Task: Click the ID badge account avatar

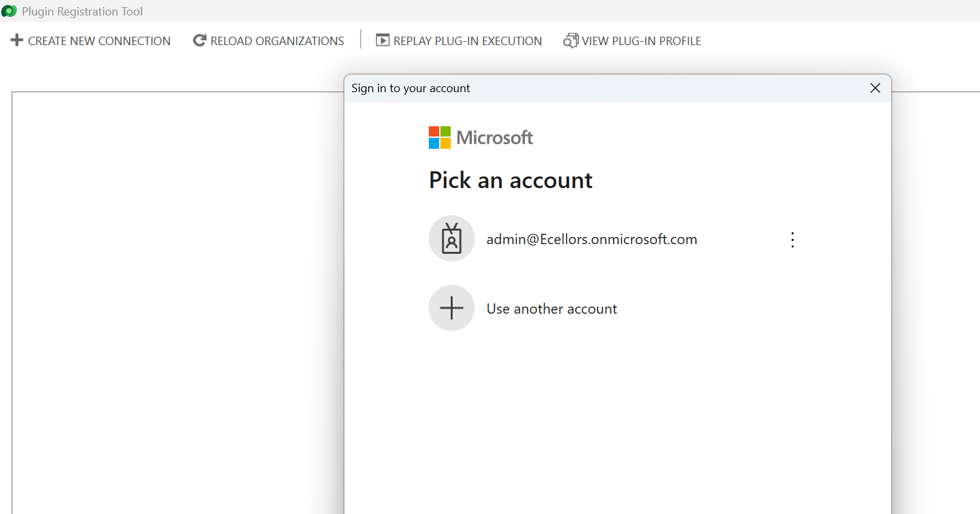Action: 451,239
